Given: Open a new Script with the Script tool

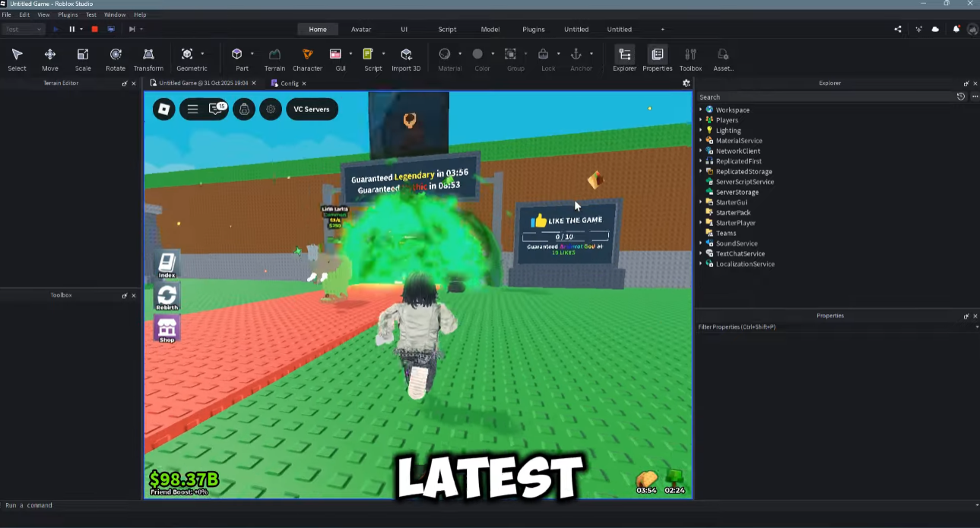Looking at the screenshot, I should [x=373, y=56].
